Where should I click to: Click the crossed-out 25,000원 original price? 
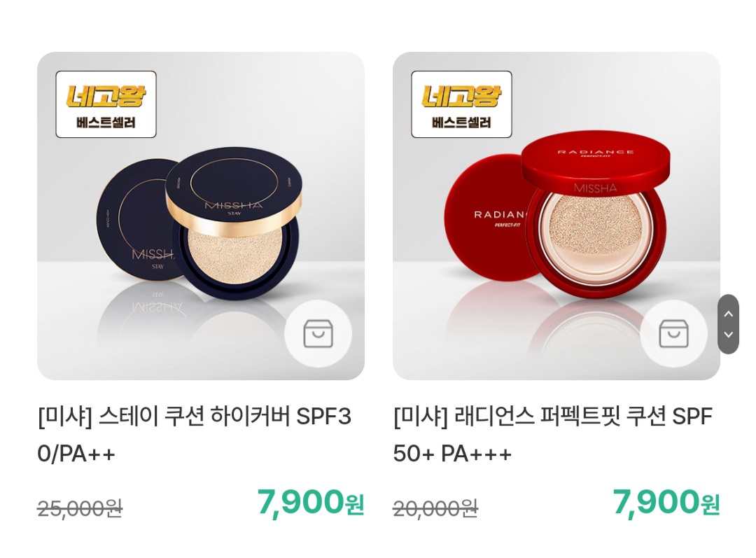click(80, 508)
